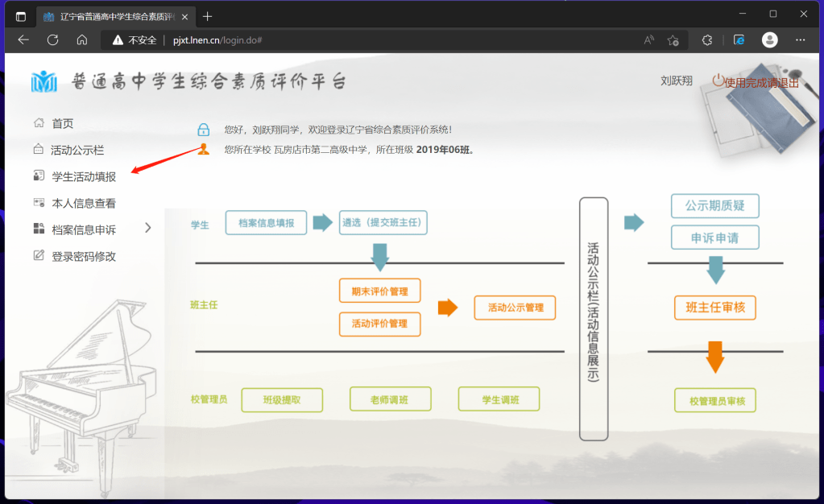This screenshot has height=504, width=824.
Task: Click the 活动公示栏 sidebar icon
Action: [x=39, y=150]
